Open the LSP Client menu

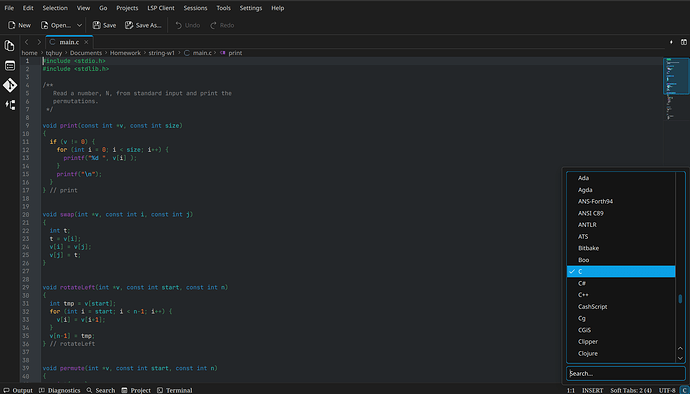[x=161, y=8]
